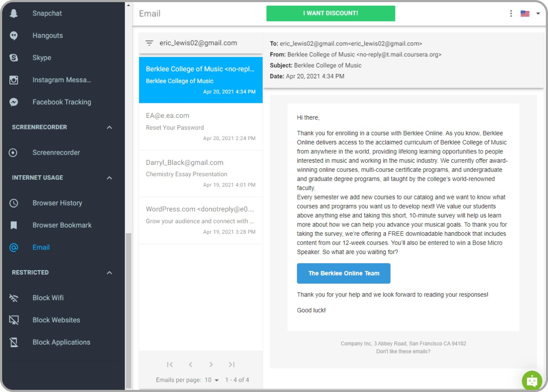Click the eric_lewis02@gmail.com account filter text
Viewport: 548px width, 392px height.
(198, 43)
